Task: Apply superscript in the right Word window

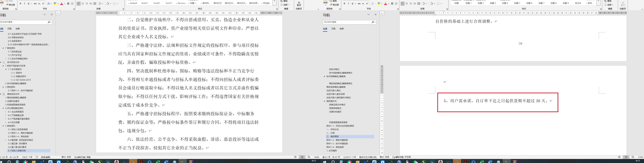Action: 367,4
